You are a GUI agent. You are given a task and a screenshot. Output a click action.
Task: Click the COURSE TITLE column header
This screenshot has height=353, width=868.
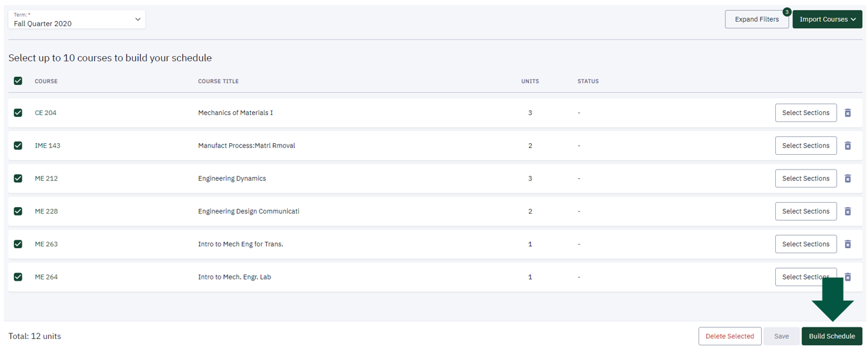[218, 81]
